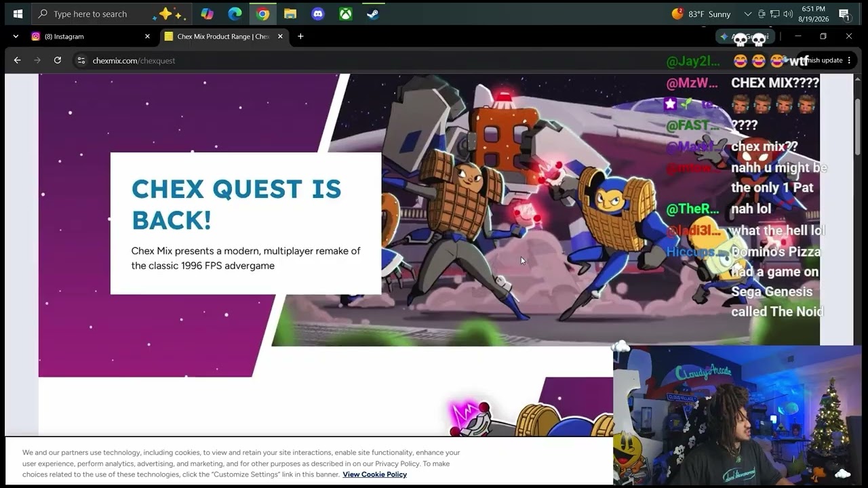The image size is (868, 488).
Task: Open the network tray icon
Action: (774, 14)
